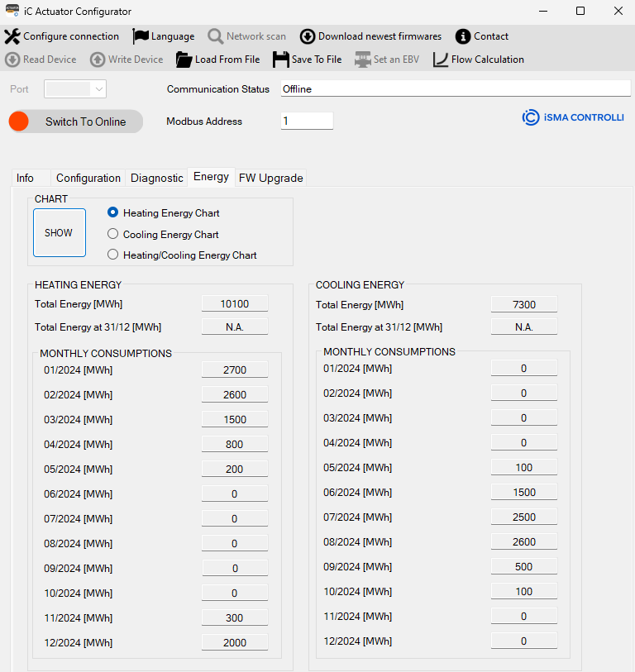This screenshot has height=672, width=635.
Task: Click Cooling Total Energy value 7300
Action: pyautogui.click(x=524, y=304)
